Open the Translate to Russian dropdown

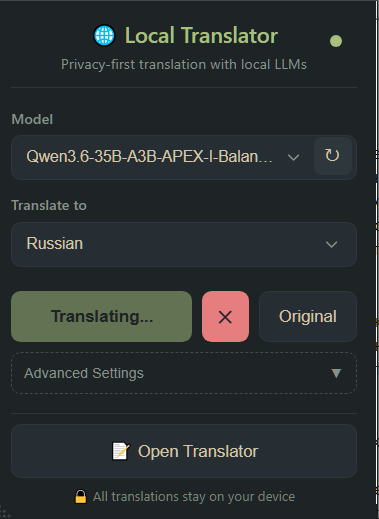[x=184, y=244]
